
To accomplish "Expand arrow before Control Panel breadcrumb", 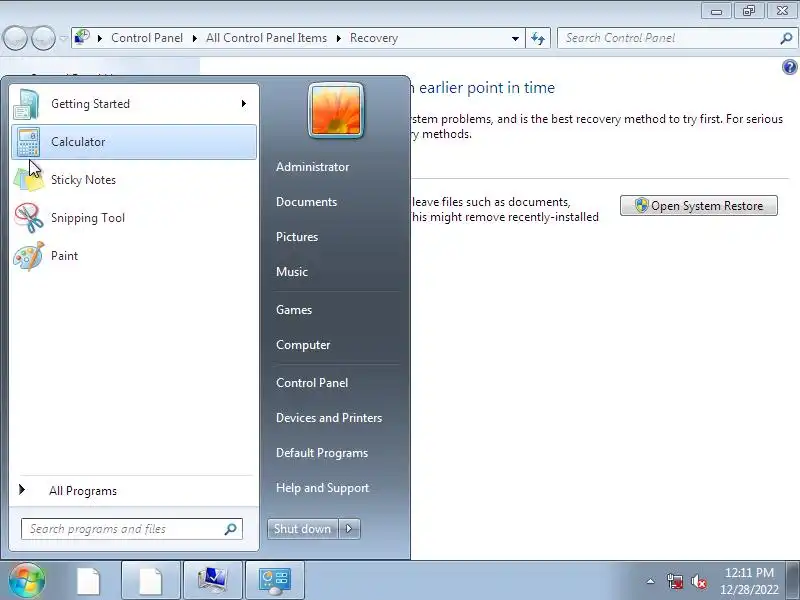I will 99,38.
